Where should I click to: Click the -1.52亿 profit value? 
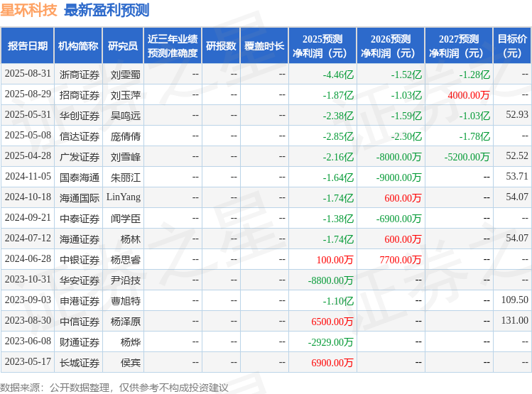click(406, 75)
